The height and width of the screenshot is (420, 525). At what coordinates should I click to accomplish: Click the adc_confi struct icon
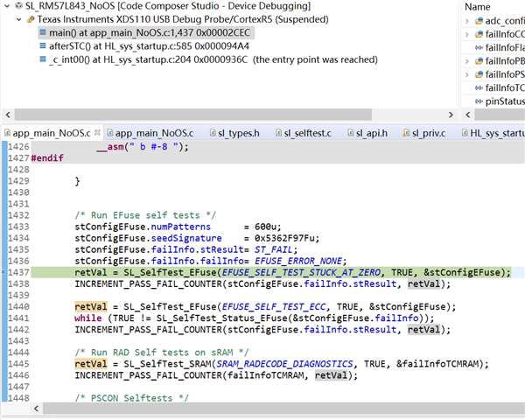click(479, 21)
